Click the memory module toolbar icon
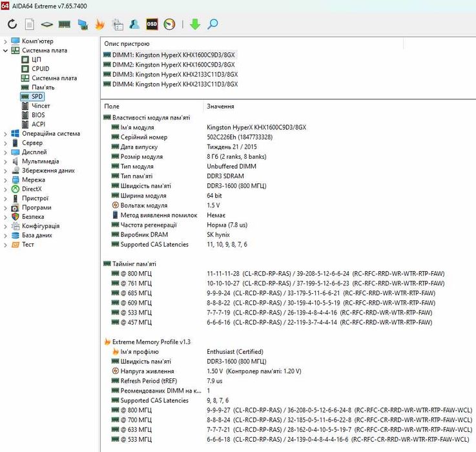Viewport: 476px width, 452px height. 65,25
